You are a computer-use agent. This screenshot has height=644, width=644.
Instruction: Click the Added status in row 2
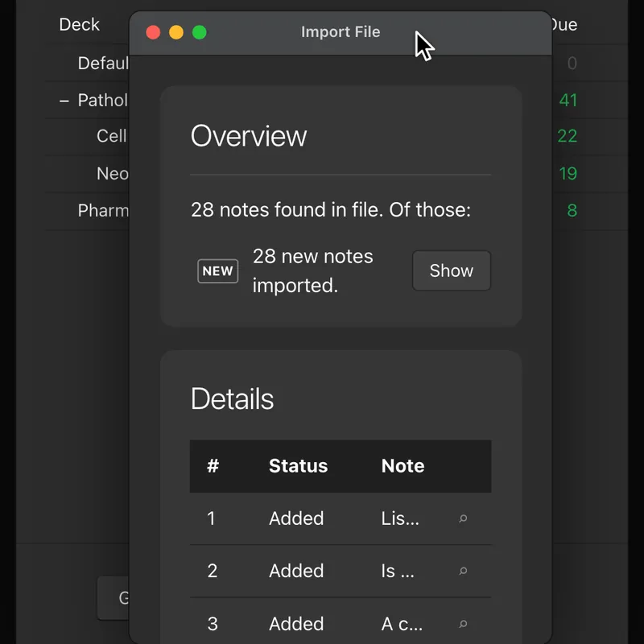pyautogui.click(x=296, y=571)
